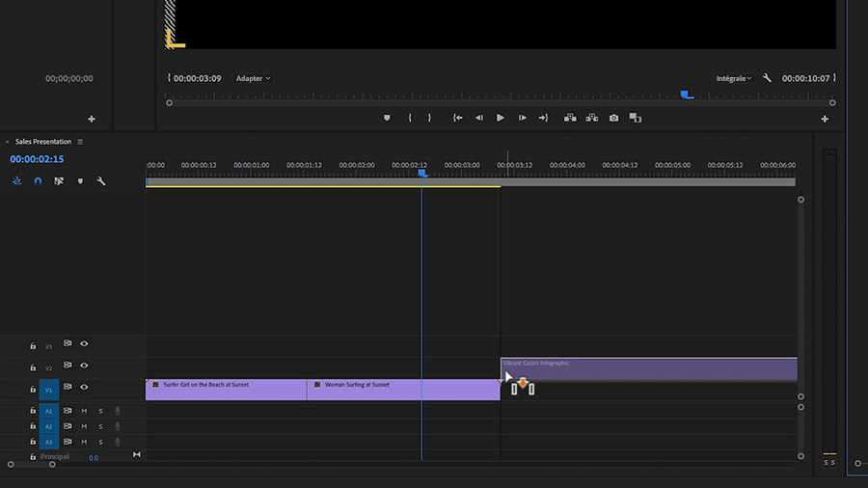Open the Adapter zoom level dropdown
This screenshot has width=868, height=488.
click(253, 78)
